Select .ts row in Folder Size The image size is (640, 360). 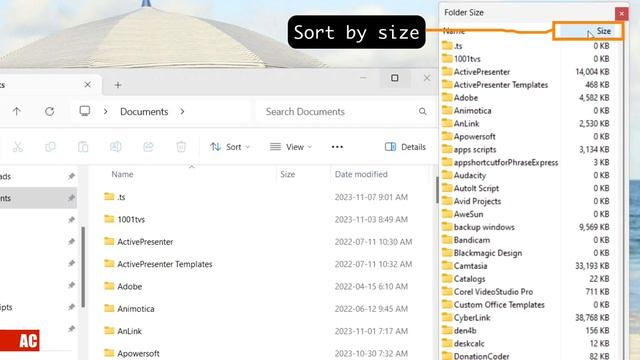pyautogui.click(x=527, y=46)
